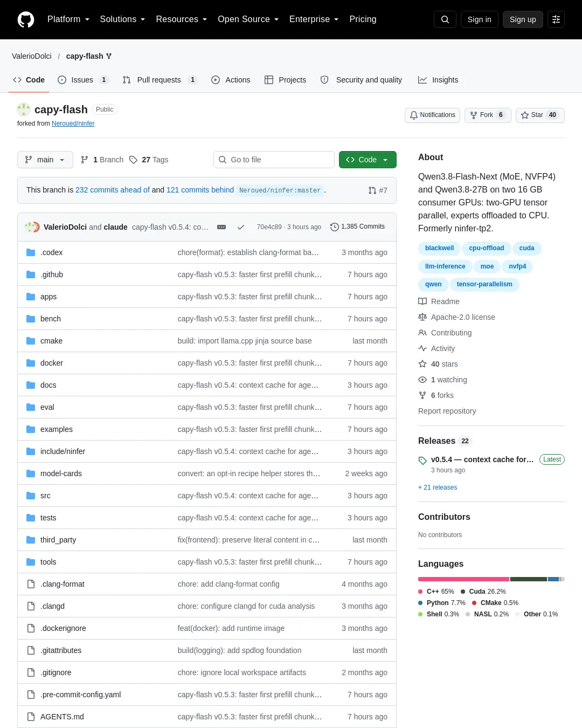Switch to the Pull requests tab
This screenshot has width=582, height=728.
(x=160, y=80)
